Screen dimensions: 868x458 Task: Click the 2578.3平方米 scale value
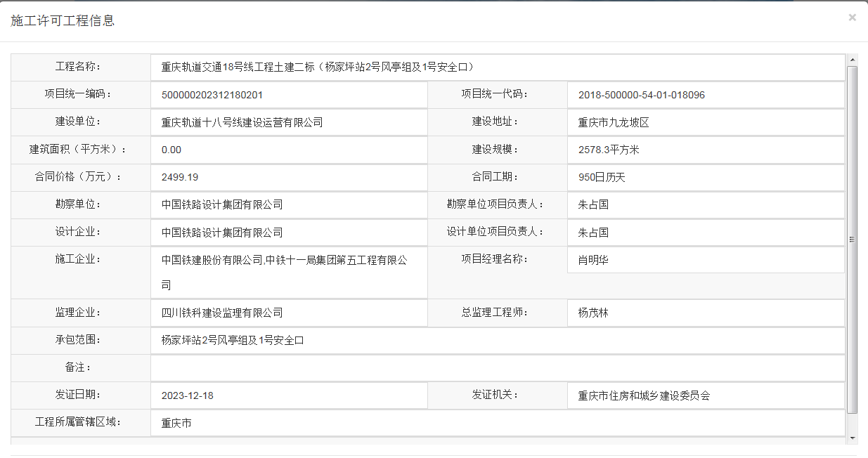tap(609, 150)
